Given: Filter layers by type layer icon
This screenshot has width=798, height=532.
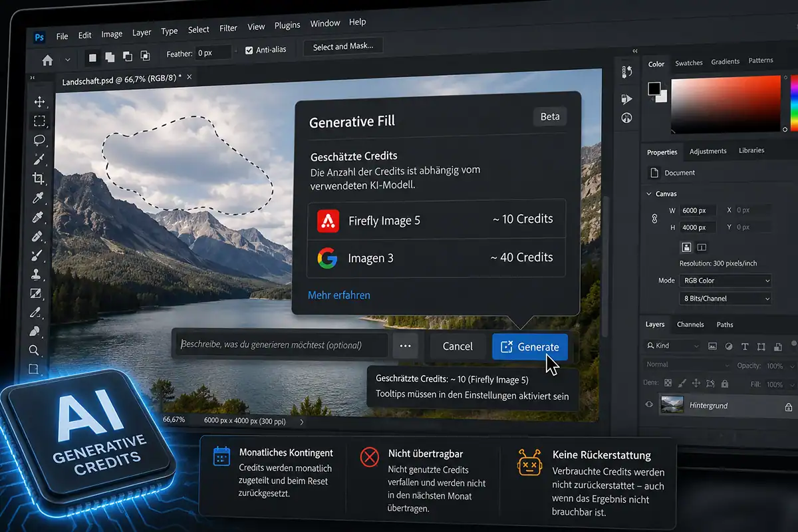Looking at the screenshot, I should 745,346.
